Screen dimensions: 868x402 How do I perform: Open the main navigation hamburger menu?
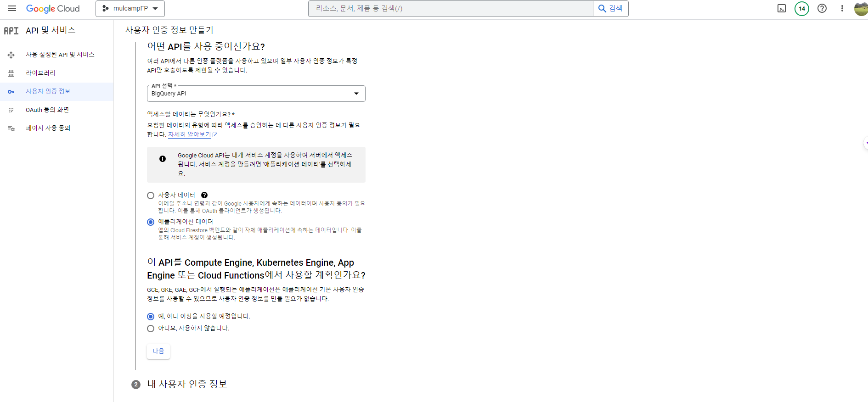pos(12,8)
